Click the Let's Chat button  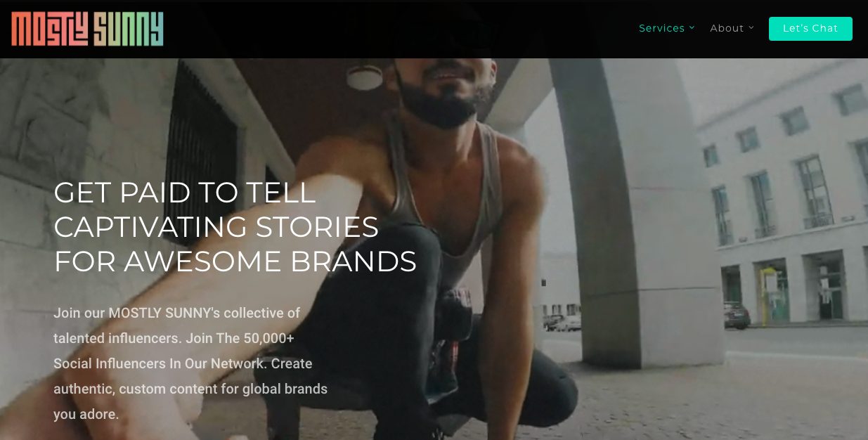[x=810, y=29]
